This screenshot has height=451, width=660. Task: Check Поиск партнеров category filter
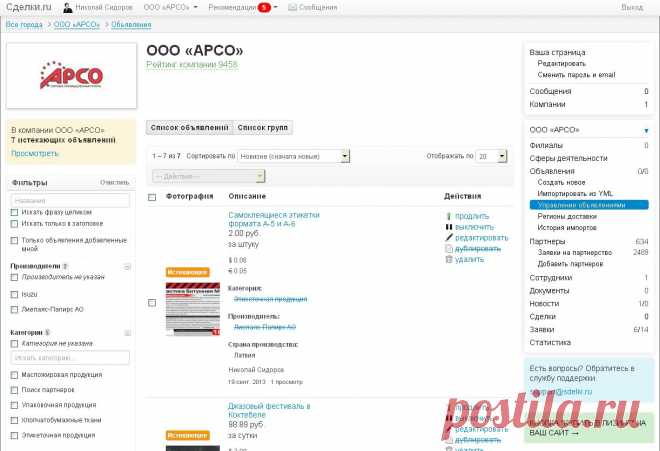pyautogui.click(x=14, y=390)
